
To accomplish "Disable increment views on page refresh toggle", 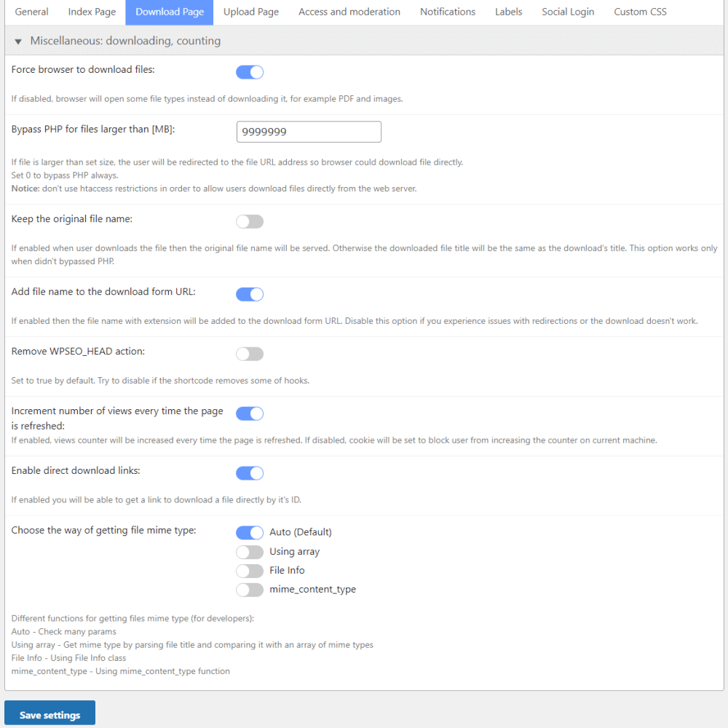I will (249, 414).
